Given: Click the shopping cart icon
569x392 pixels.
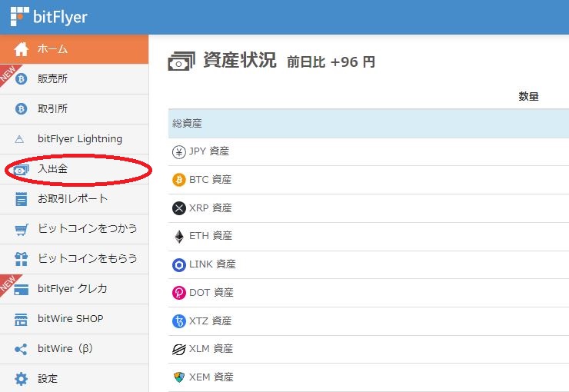Looking at the screenshot, I should [21, 230].
